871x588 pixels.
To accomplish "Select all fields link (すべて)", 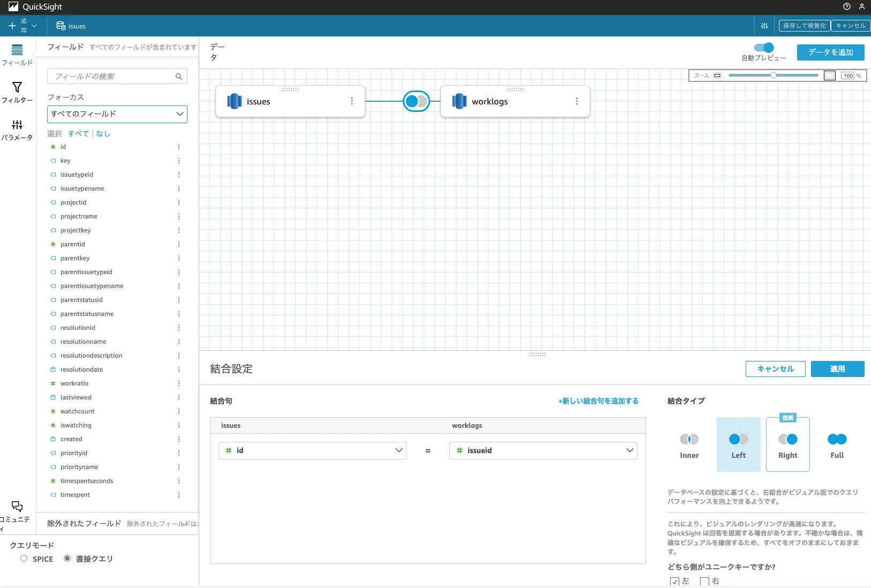I will point(78,134).
